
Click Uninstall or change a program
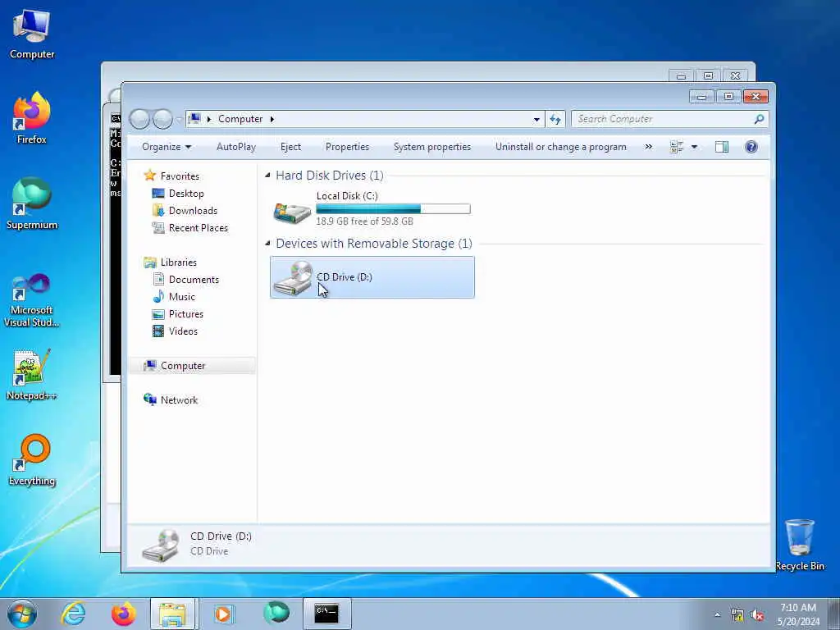pyautogui.click(x=560, y=147)
